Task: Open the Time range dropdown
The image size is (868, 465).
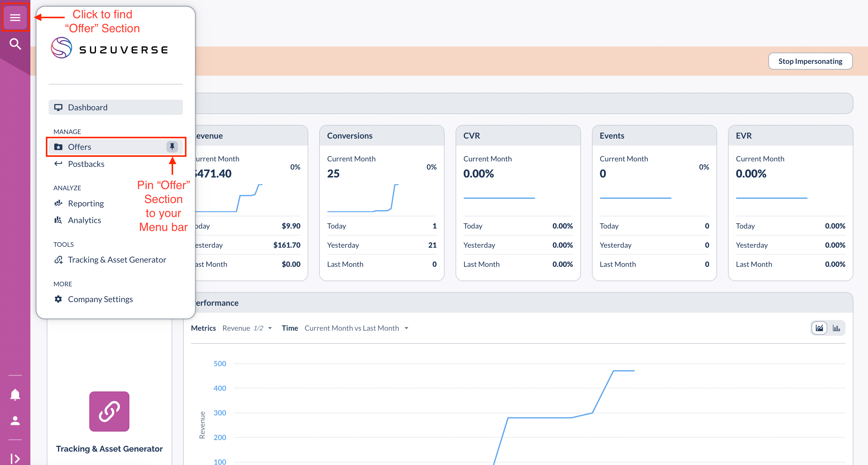Action: 356,328
